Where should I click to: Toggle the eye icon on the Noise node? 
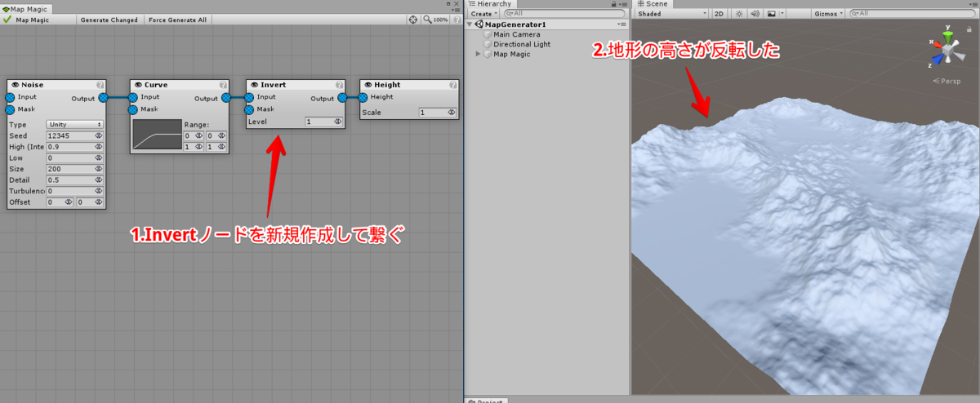point(15,85)
